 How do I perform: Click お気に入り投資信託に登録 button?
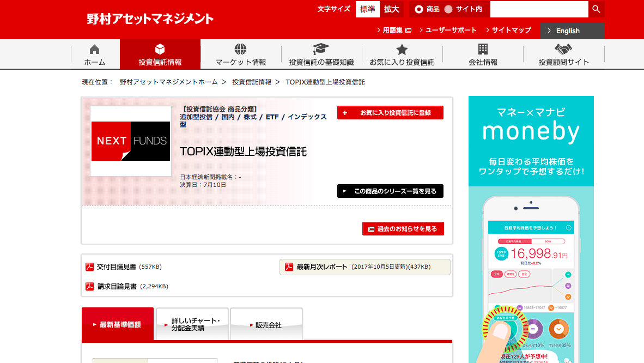tap(390, 113)
